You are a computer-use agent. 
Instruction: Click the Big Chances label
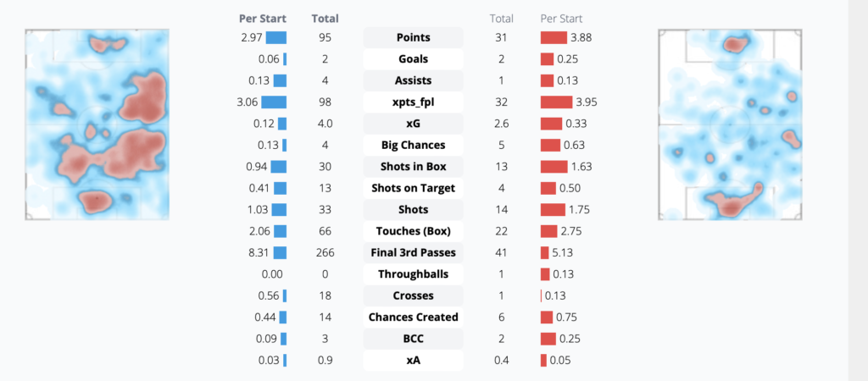[x=413, y=145]
